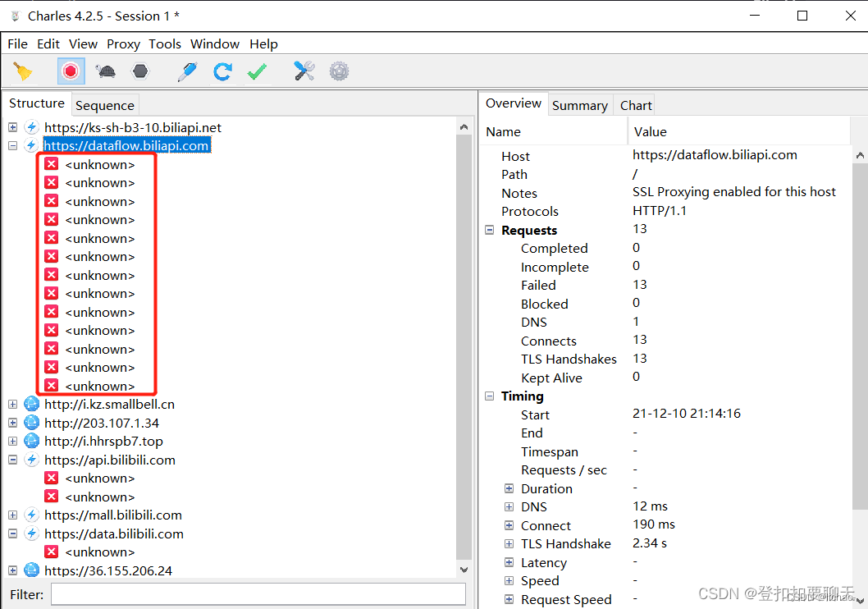Select the unknown request under data.bilibili.com
868x609 pixels.
click(x=99, y=552)
